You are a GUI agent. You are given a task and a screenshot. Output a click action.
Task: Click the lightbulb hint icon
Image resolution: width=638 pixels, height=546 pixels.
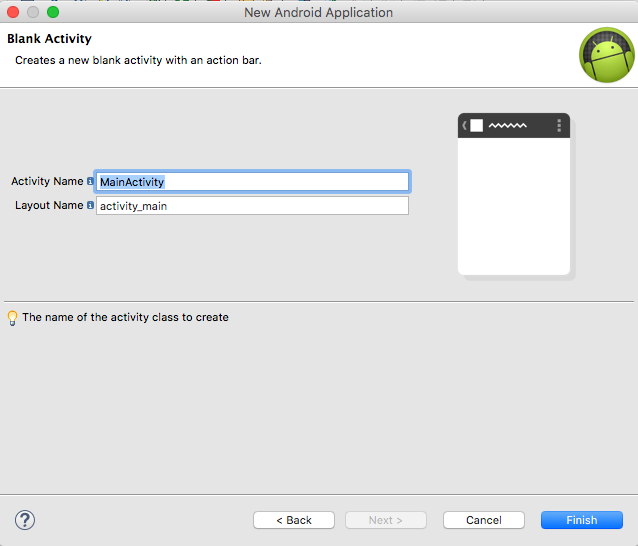click(x=13, y=318)
